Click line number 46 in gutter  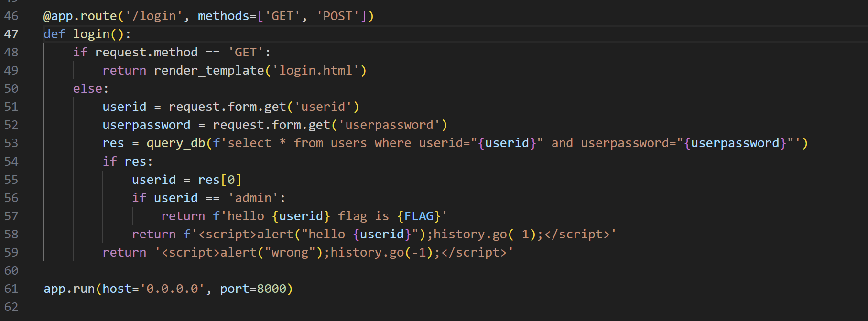(11, 16)
